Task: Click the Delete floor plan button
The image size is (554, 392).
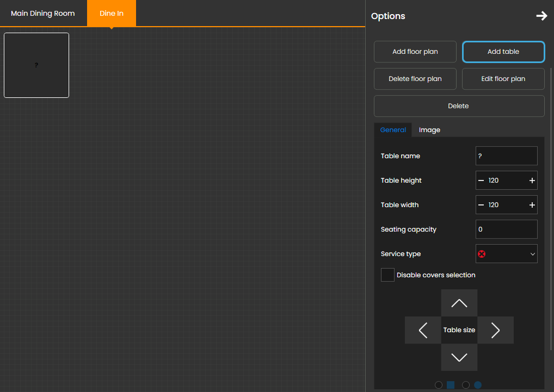Action: point(415,79)
